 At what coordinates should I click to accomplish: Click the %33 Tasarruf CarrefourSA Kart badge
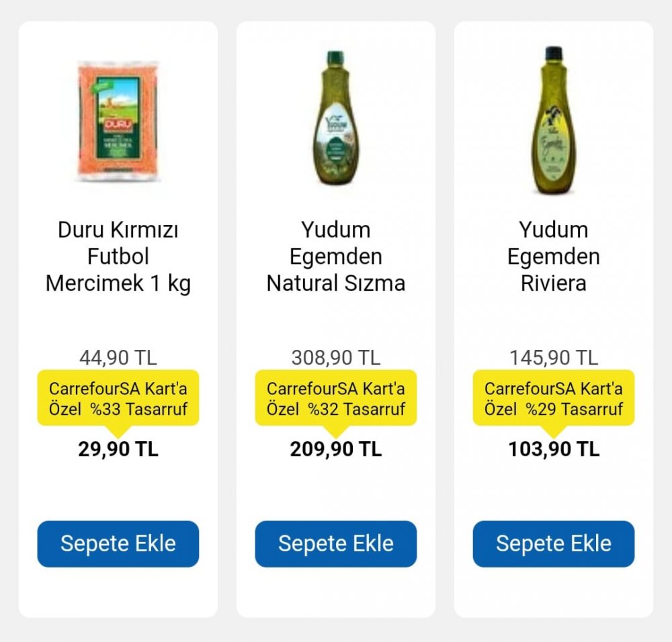[118, 398]
